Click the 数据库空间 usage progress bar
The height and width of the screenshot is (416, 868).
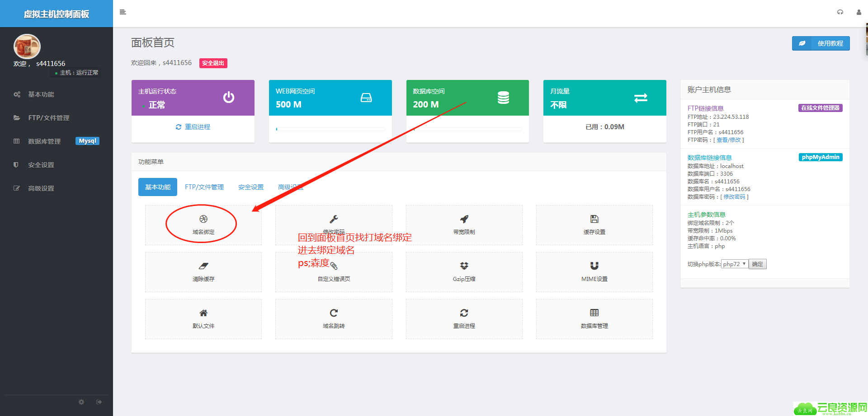point(467,129)
